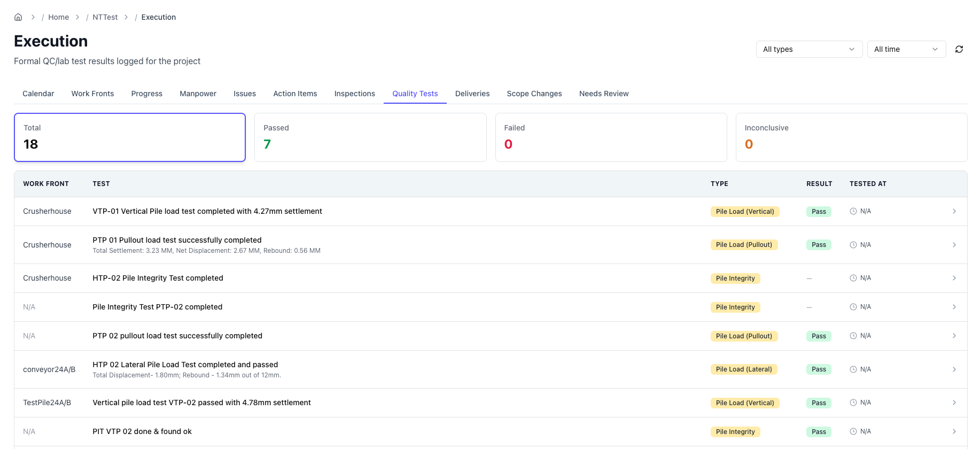Click PTP 02 pullout load test text
Image resolution: width=980 pixels, height=449 pixels.
coord(177,336)
